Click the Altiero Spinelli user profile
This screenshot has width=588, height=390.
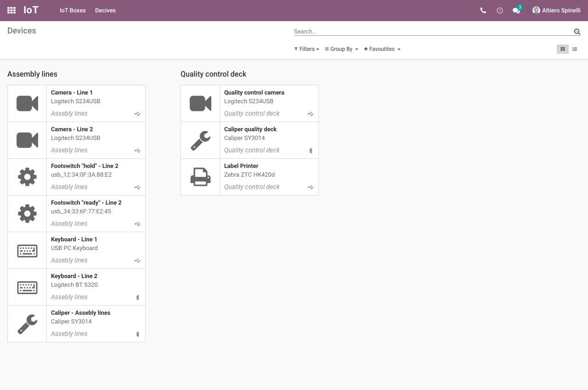point(556,10)
